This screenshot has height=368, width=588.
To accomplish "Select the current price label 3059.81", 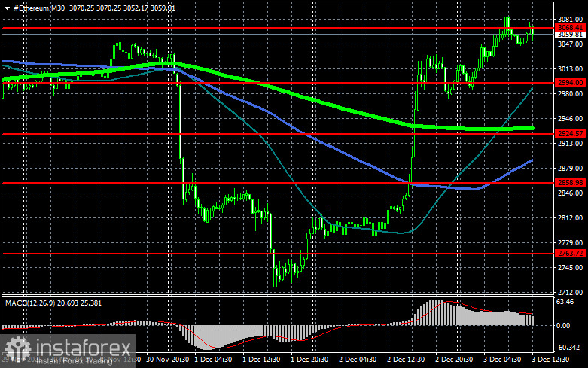I will point(571,35).
